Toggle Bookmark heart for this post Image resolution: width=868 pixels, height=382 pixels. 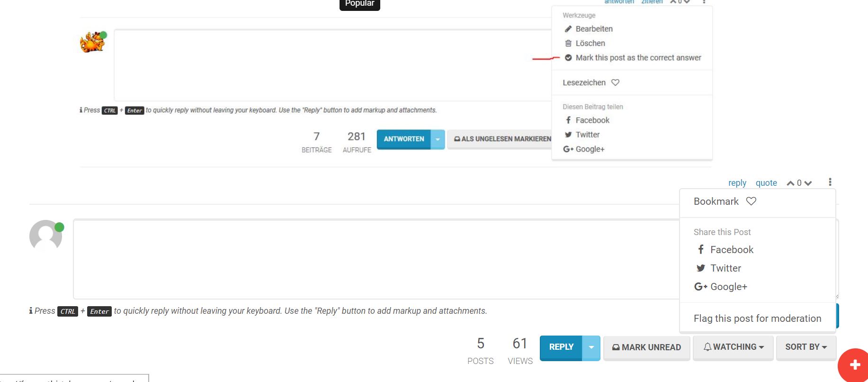[751, 201]
